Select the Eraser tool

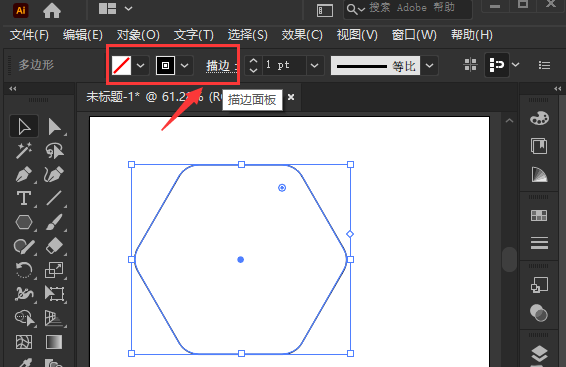tap(54, 246)
